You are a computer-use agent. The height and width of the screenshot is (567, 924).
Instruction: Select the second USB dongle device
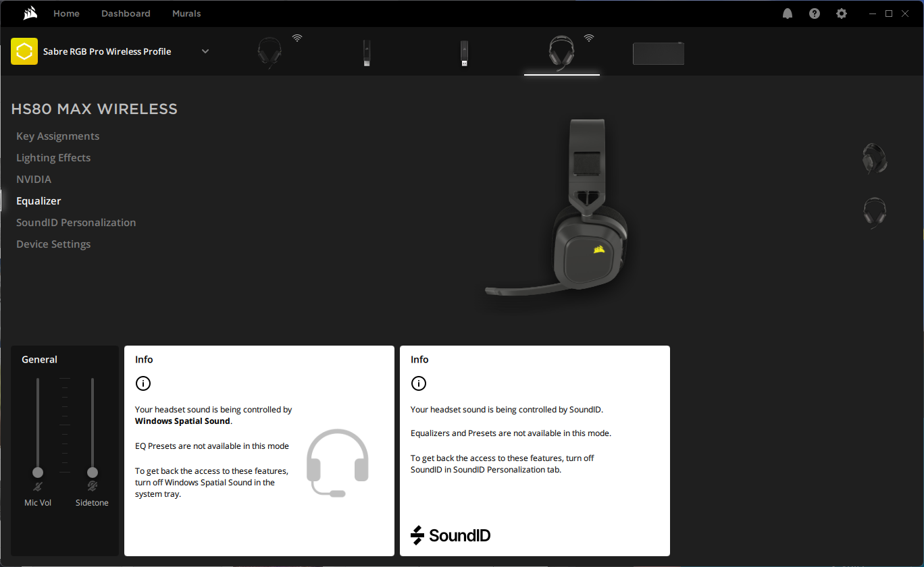tap(465, 53)
